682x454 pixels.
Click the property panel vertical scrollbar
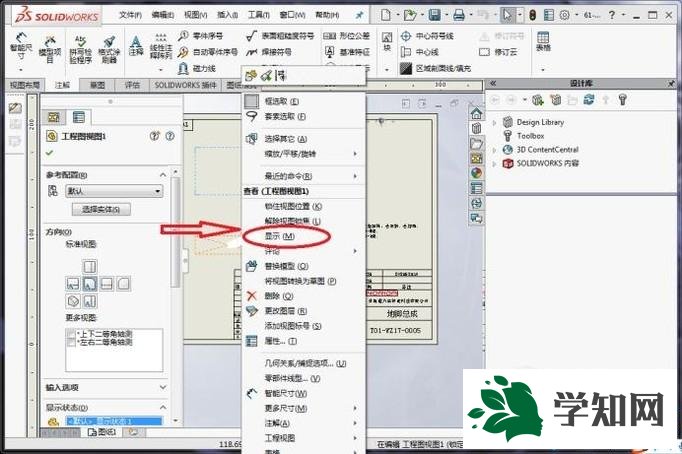point(175,230)
